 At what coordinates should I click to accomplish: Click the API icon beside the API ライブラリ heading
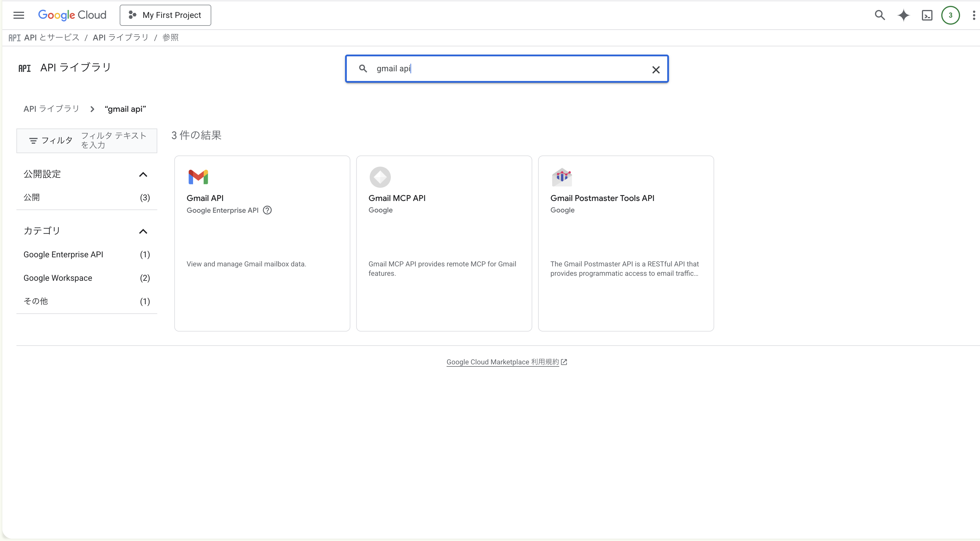[x=24, y=68]
